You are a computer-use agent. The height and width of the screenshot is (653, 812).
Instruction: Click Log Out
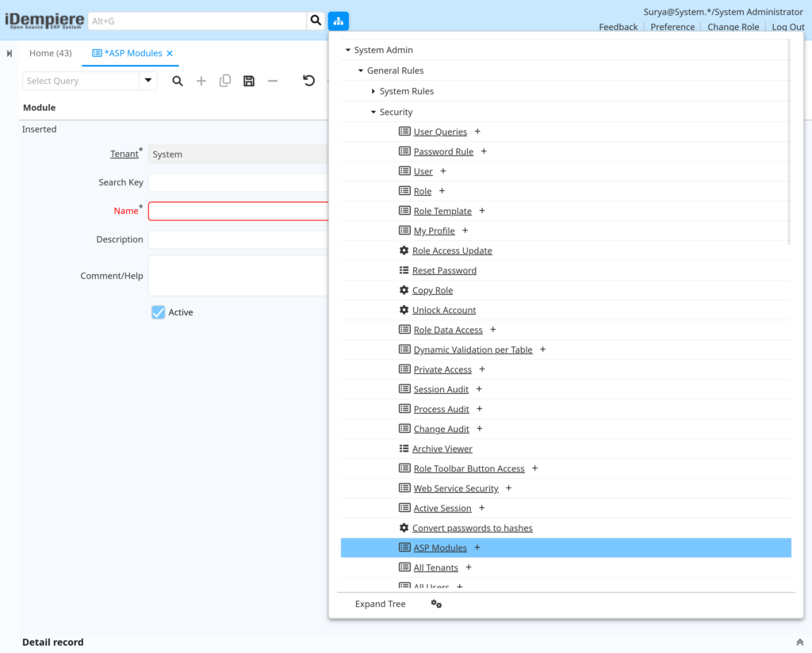pyautogui.click(x=788, y=27)
